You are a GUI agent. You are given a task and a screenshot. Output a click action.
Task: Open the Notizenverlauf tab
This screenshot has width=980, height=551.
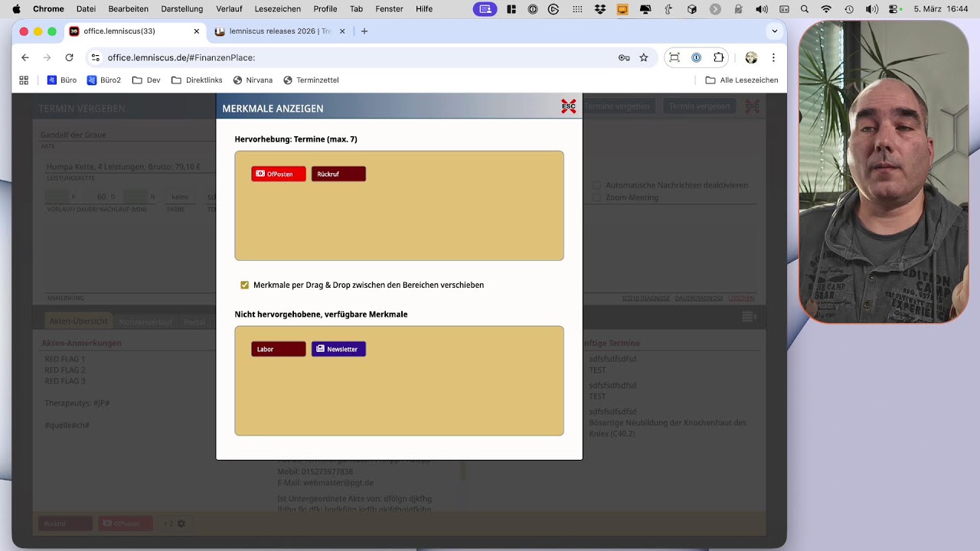point(145,322)
